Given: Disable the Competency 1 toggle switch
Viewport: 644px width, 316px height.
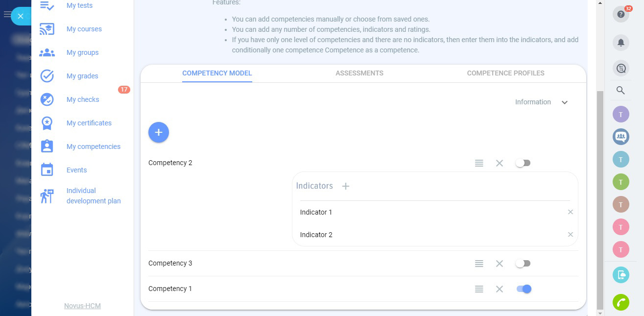Looking at the screenshot, I should 524,289.
